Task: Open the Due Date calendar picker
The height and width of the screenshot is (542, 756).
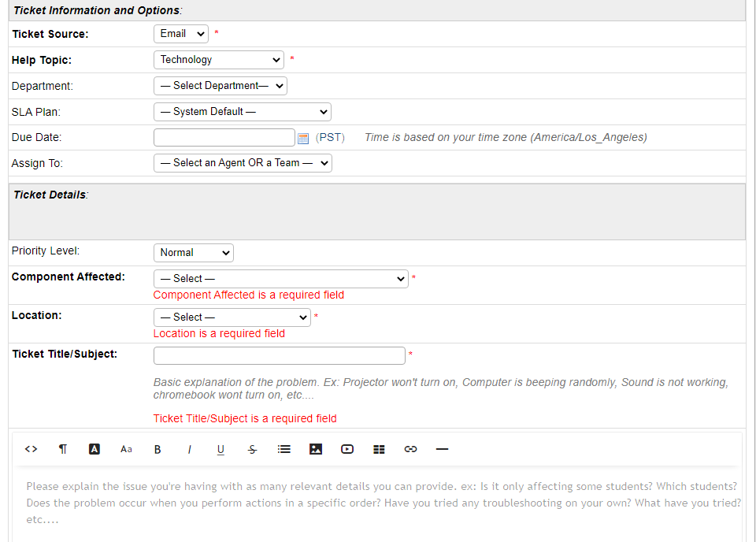Action: point(303,138)
